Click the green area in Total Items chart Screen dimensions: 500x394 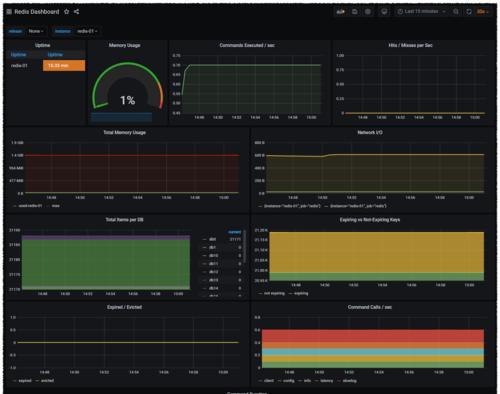106,263
